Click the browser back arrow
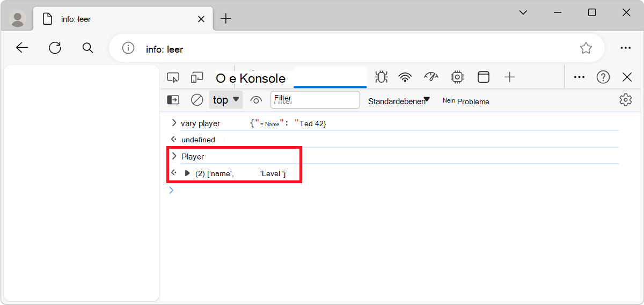The image size is (644, 305). click(x=21, y=48)
